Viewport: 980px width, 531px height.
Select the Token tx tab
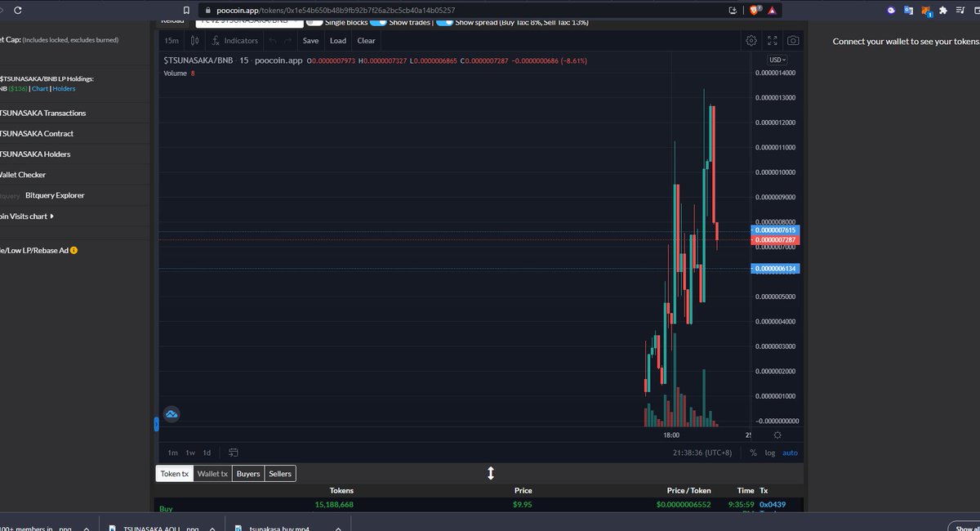[x=174, y=473]
